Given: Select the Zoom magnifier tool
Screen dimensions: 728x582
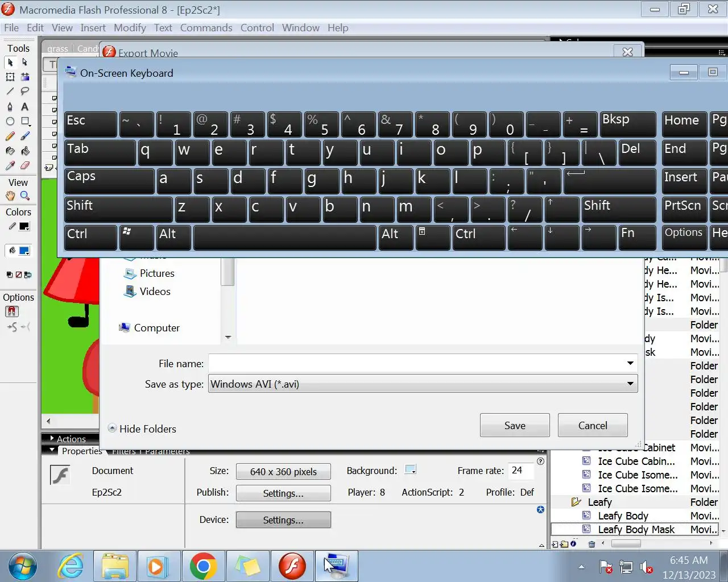Looking at the screenshot, I should (x=25, y=196).
